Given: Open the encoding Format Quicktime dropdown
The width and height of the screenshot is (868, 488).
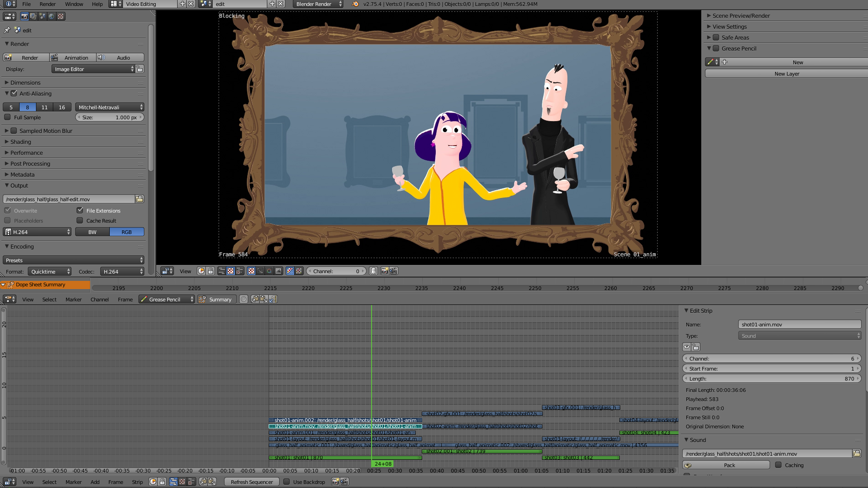Looking at the screenshot, I should tap(50, 272).
